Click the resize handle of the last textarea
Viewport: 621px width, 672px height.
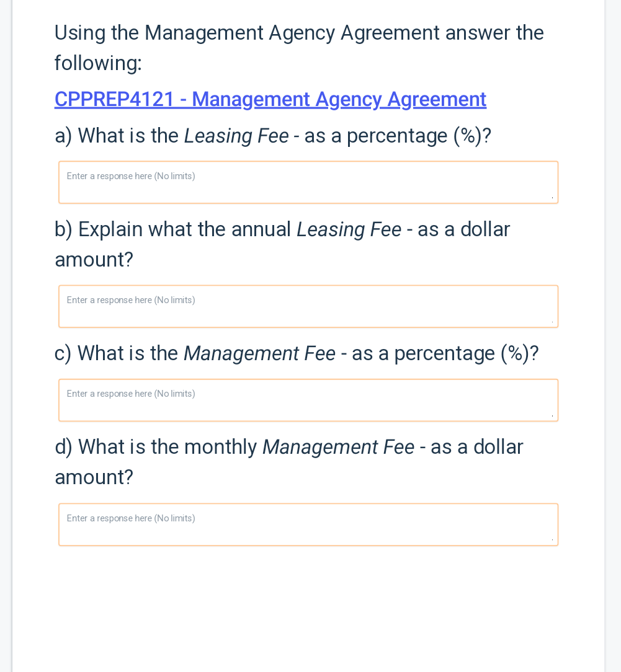coord(553,539)
